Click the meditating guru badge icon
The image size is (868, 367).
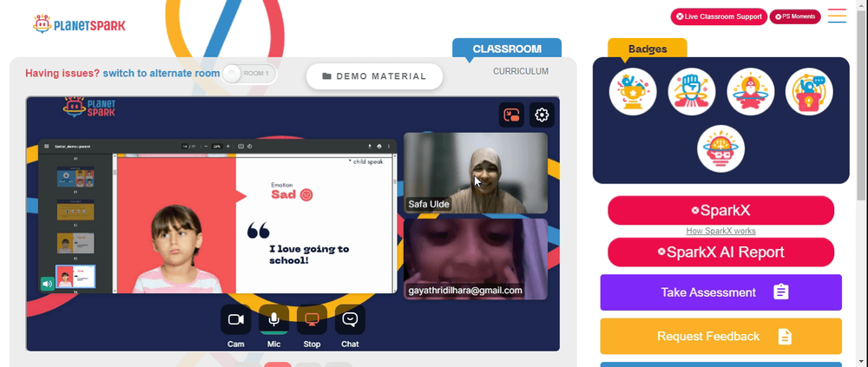point(751,92)
